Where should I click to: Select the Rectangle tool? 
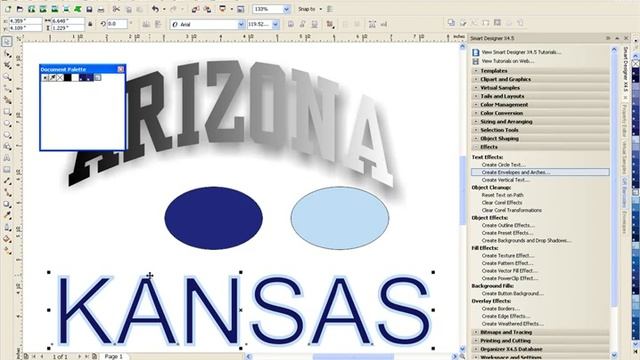(7, 111)
